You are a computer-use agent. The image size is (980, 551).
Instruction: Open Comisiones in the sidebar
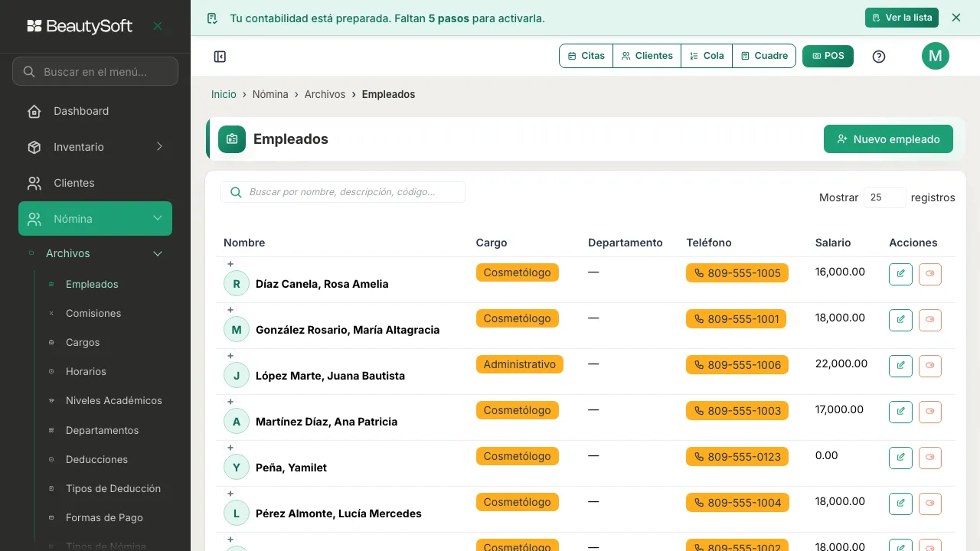coord(93,313)
